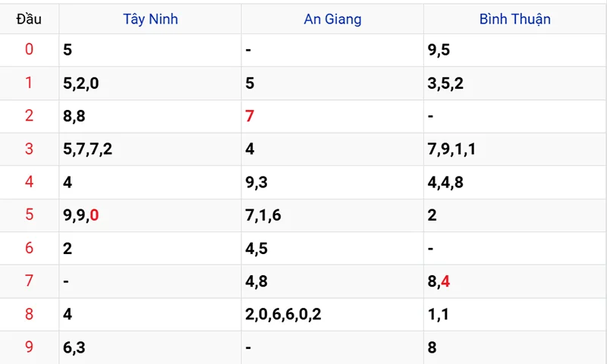Click the red 4 in Bình Thuận column
This screenshot has width=607, height=364.
(445, 281)
